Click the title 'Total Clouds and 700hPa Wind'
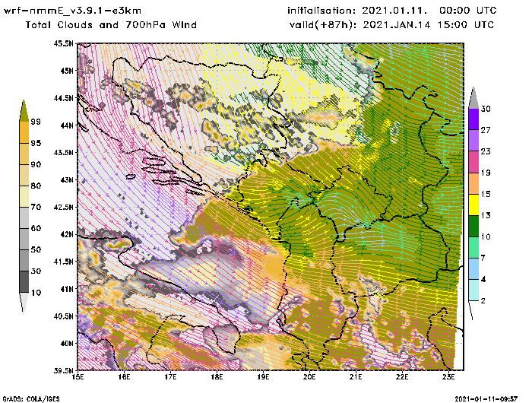Viewport: 532px width, 403px height. 111,25
